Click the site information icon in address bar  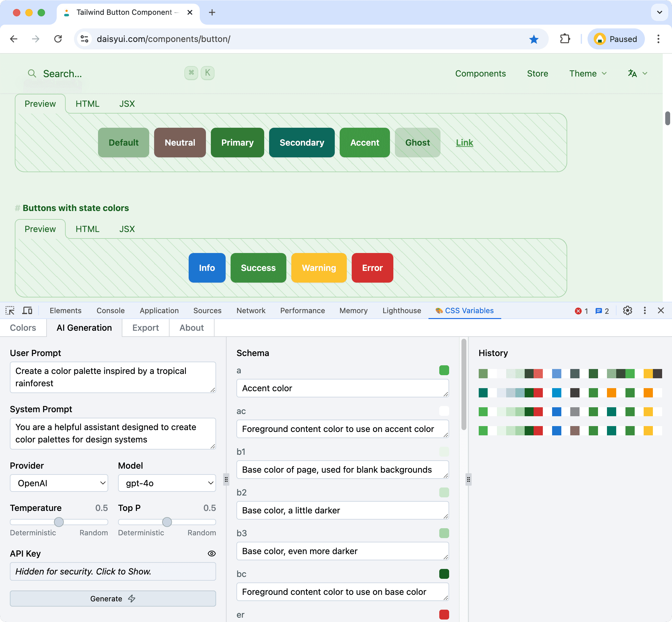pyautogui.click(x=85, y=39)
